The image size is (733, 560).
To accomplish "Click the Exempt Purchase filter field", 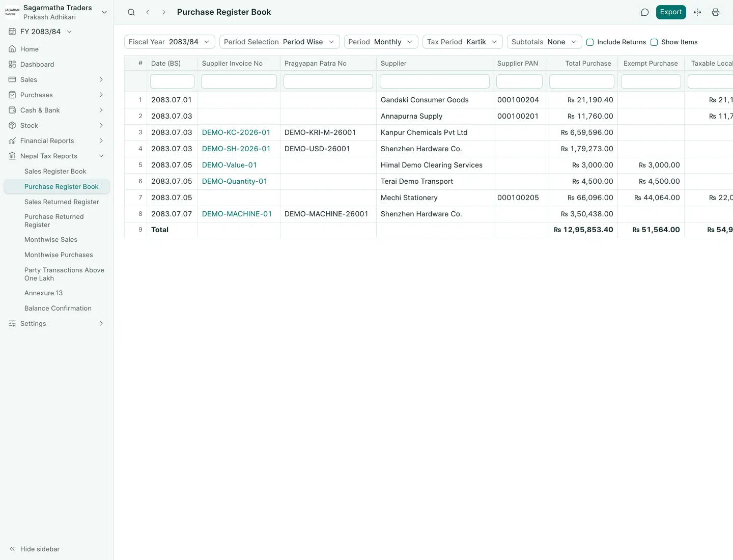I will (x=651, y=81).
